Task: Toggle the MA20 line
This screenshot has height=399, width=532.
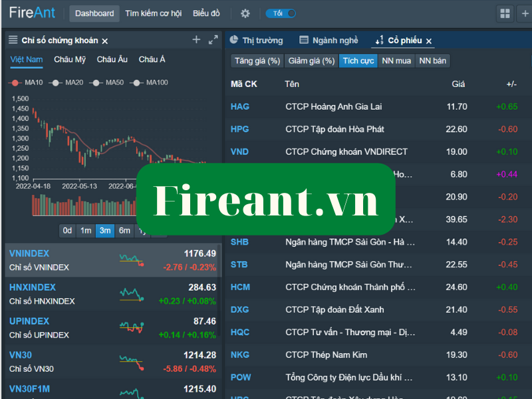Action: (x=66, y=82)
